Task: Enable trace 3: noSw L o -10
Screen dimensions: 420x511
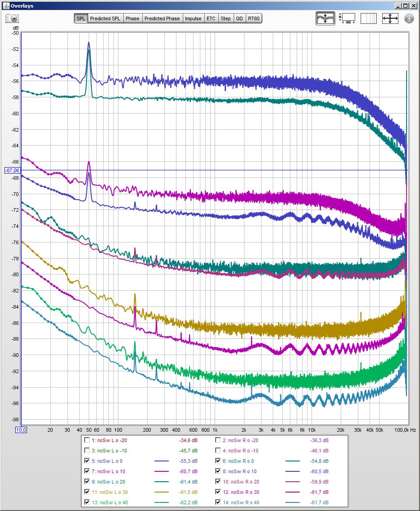Action: coord(87,450)
